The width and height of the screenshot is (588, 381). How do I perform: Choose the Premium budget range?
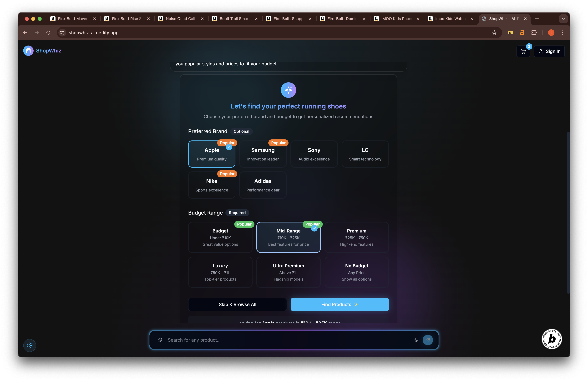[356, 237]
